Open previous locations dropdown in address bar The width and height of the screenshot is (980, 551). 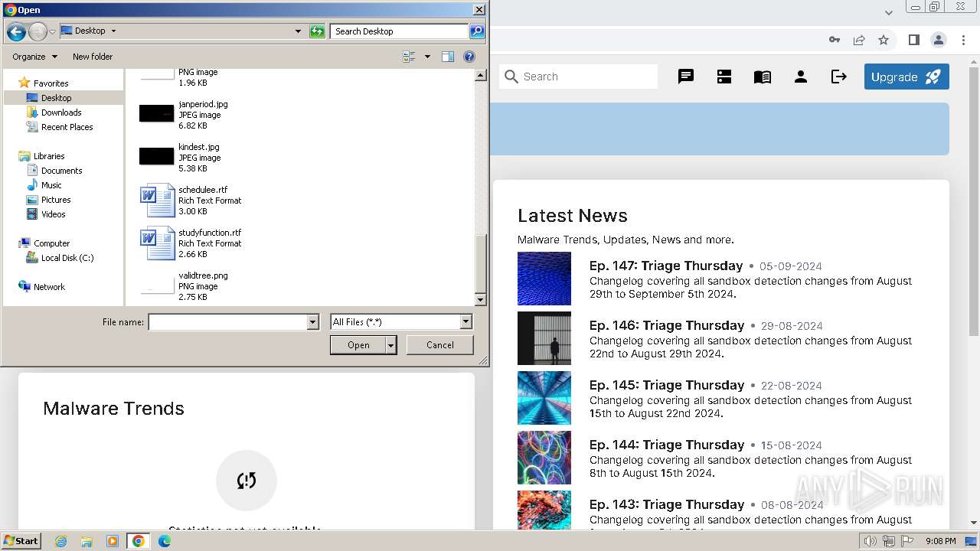pyautogui.click(x=298, y=31)
